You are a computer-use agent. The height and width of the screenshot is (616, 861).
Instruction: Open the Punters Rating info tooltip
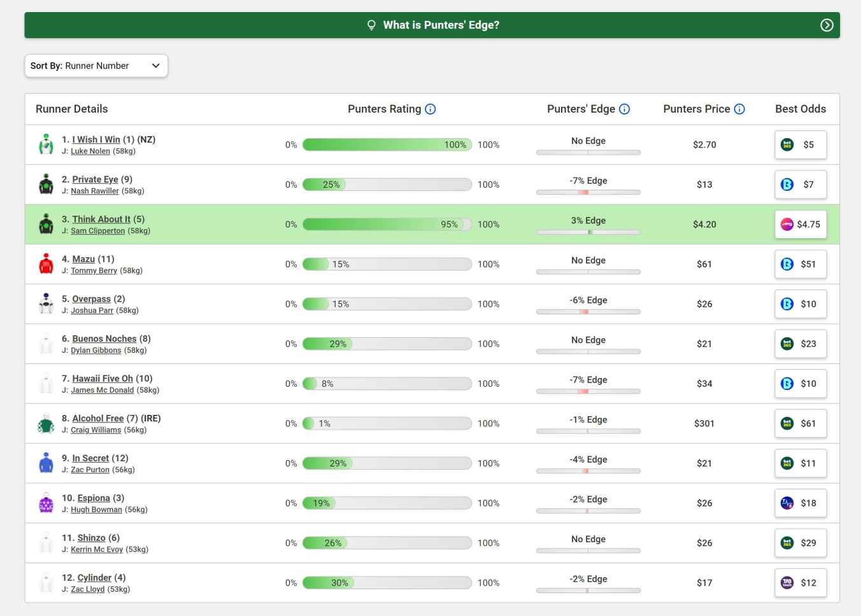point(430,109)
